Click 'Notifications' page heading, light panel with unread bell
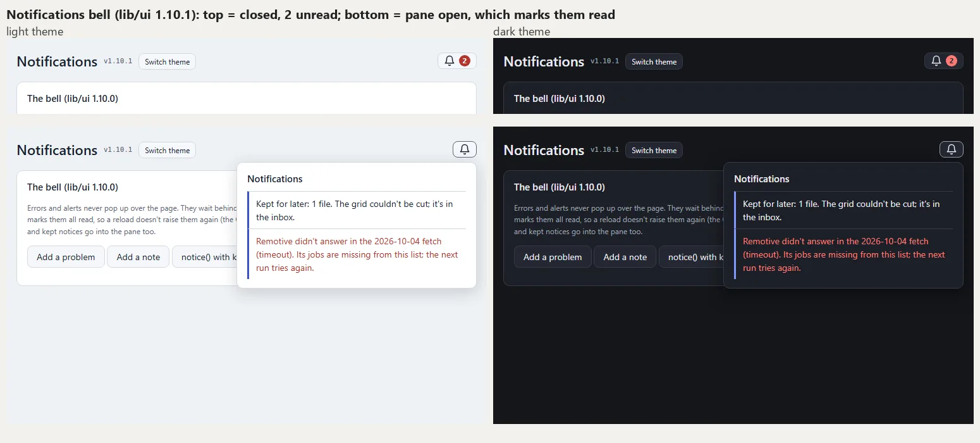This screenshot has height=443, width=980. click(x=57, y=61)
